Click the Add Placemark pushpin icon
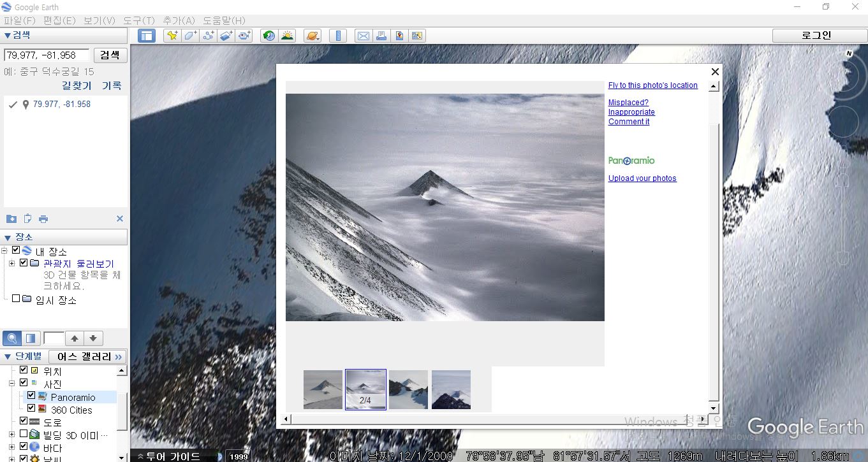This screenshot has height=462, width=868. [172, 36]
